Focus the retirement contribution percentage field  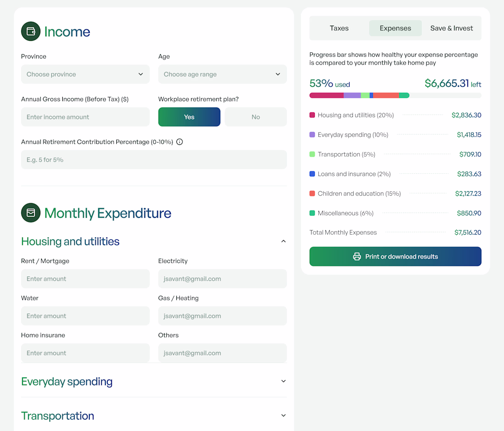(x=154, y=160)
